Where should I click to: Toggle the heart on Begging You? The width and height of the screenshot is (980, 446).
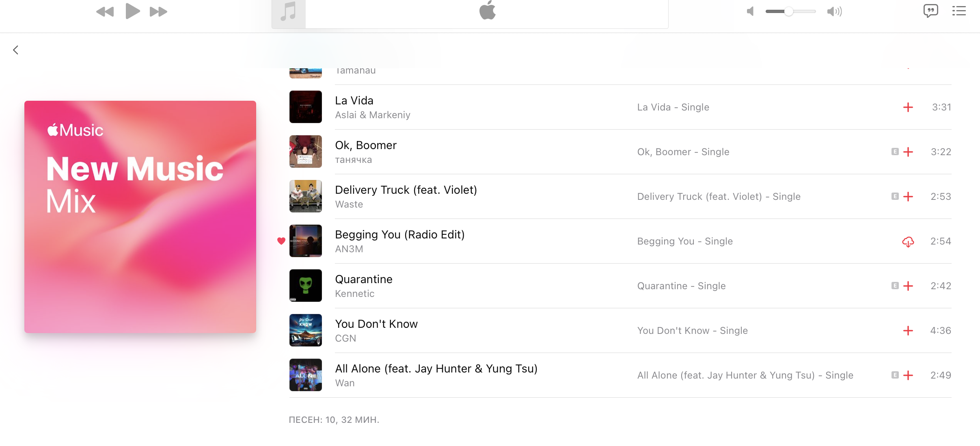tap(281, 241)
